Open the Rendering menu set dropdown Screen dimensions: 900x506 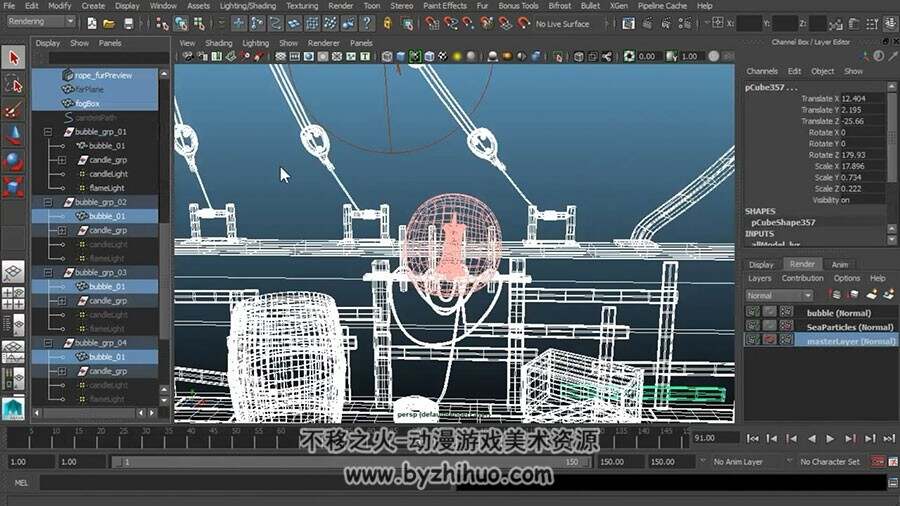point(40,21)
